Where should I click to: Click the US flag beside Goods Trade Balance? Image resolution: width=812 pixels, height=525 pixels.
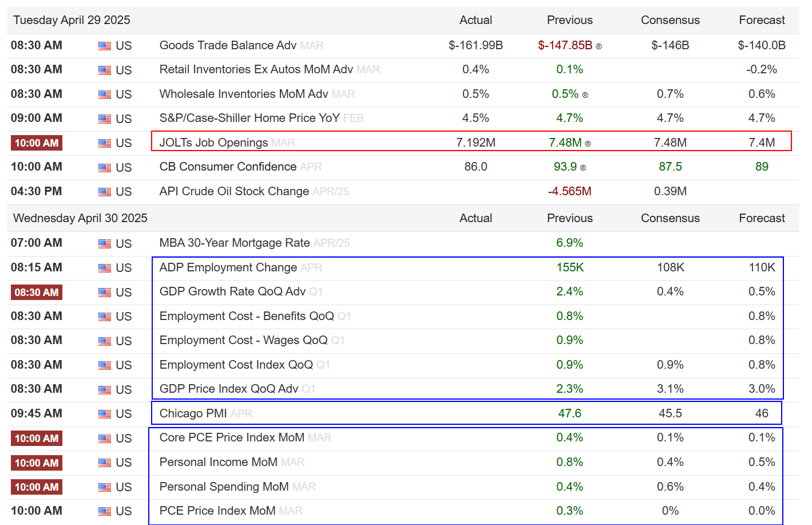tap(105, 46)
